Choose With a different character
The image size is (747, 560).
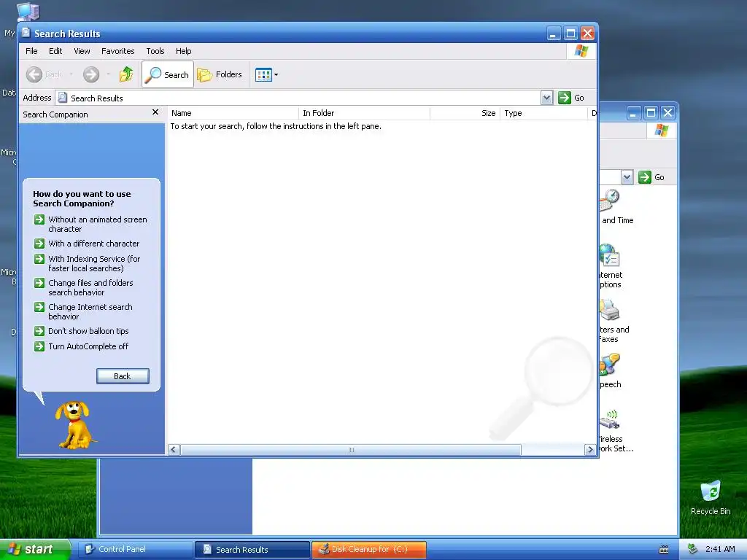coord(86,244)
